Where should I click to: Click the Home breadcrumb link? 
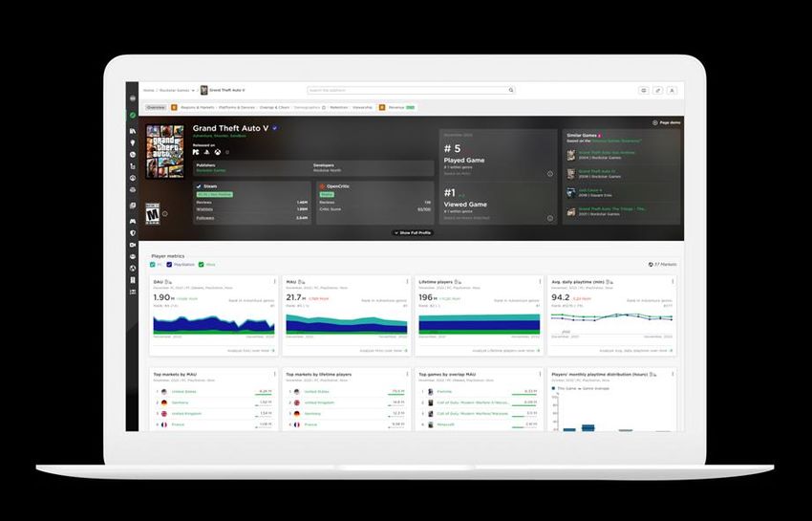[x=149, y=90]
